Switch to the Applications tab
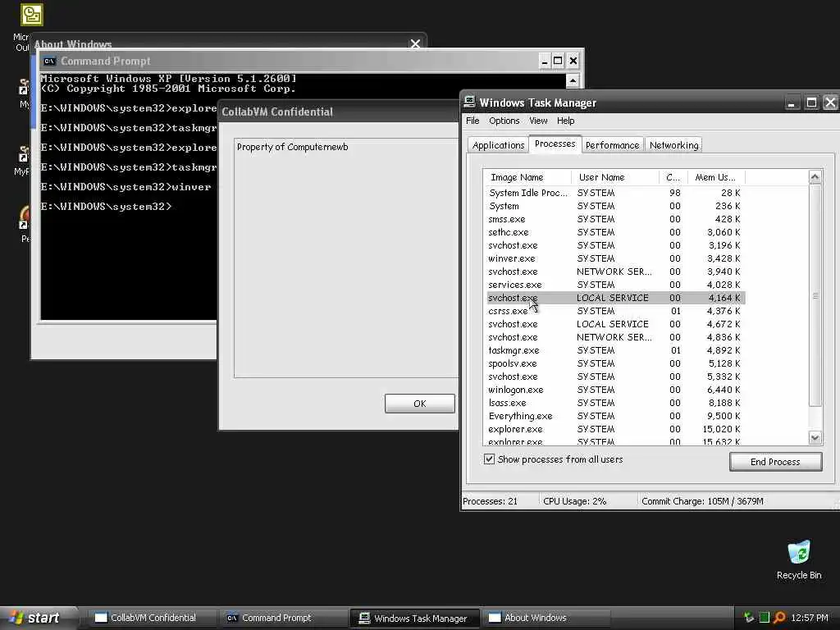 pos(498,145)
